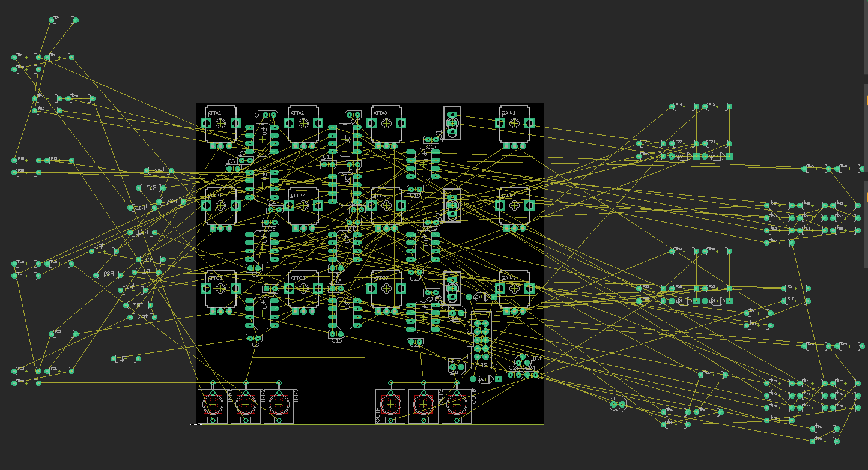Select the ATTC1 potentiometer footprint
The width and height of the screenshot is (868, 470).
[x=220, y=292]
